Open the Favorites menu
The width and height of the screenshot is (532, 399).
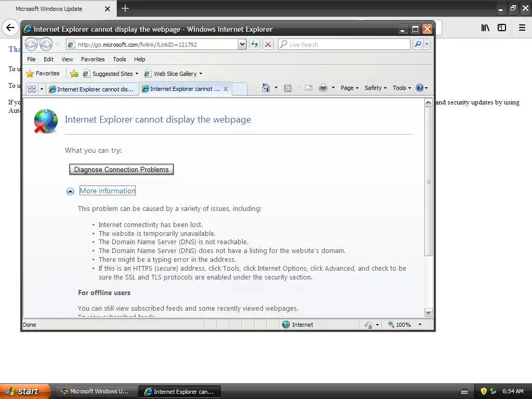coord(92,59)
